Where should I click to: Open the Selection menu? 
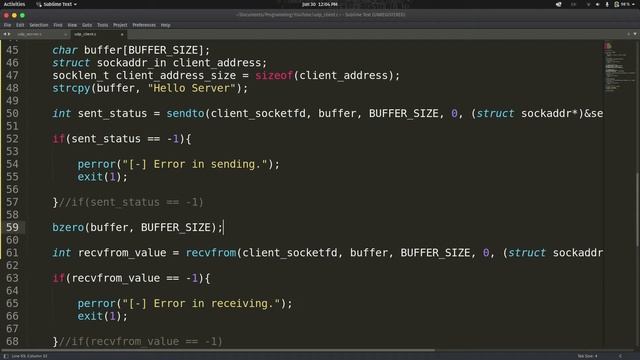tap(39, 25)
